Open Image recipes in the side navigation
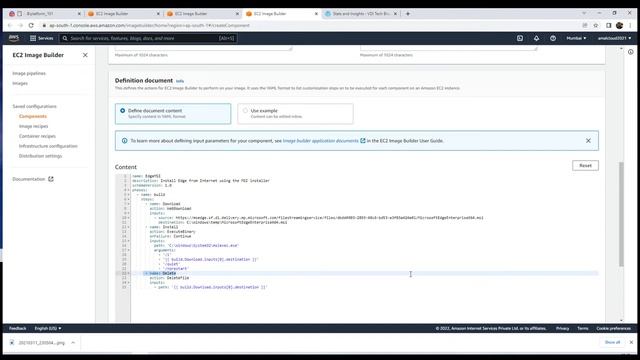The image size is (640, 360). pyautogui.click(x=33, y=126)
